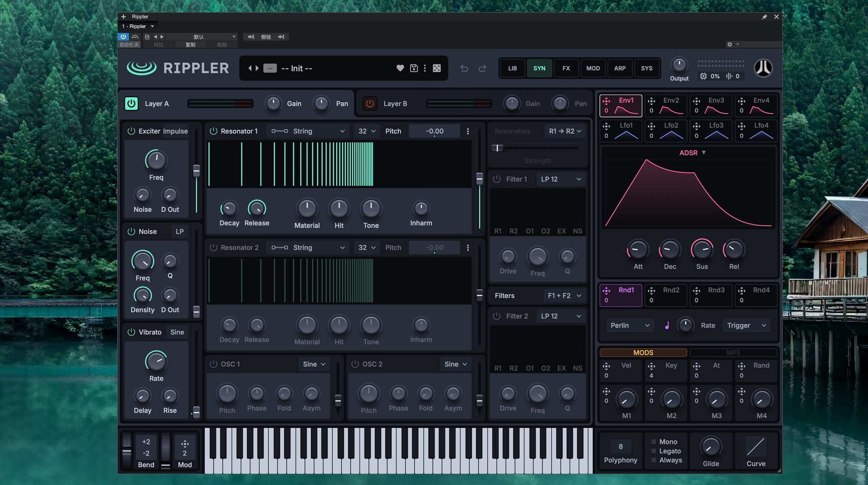Enable Filter 1 power switch
Image resolution: width=868 pixels, height=485 pixels.
(496, 179)
